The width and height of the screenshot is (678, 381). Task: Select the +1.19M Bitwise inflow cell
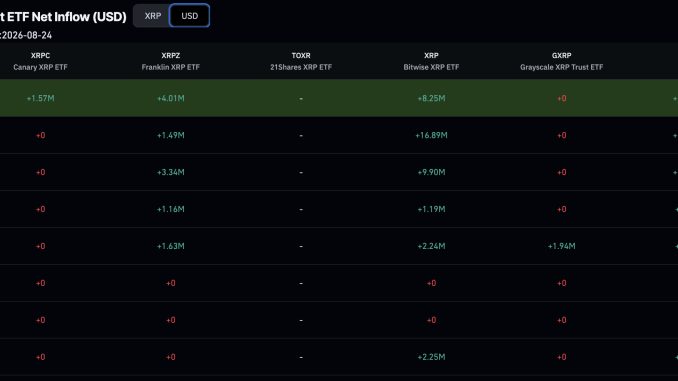[x=431, y=209]
